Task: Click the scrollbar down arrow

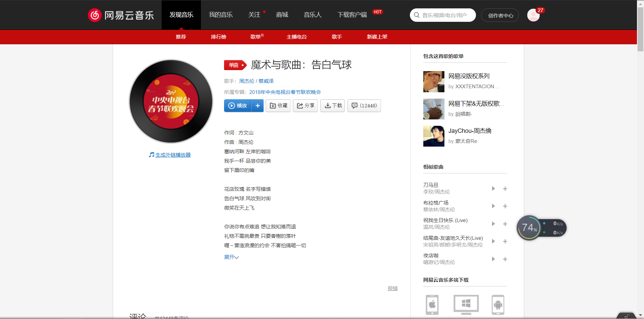Action: (640, 315)
